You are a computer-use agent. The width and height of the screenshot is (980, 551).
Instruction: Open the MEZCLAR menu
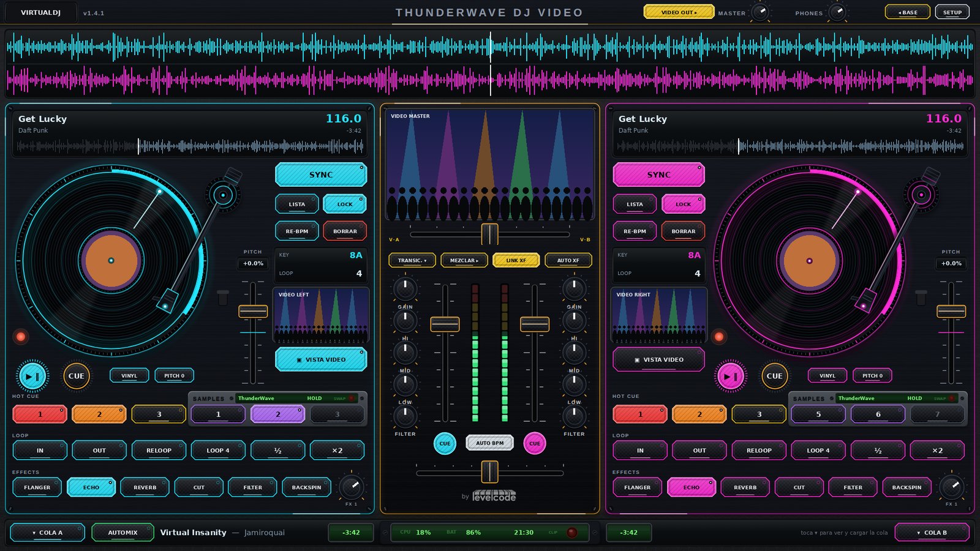[x=464, y=260]
